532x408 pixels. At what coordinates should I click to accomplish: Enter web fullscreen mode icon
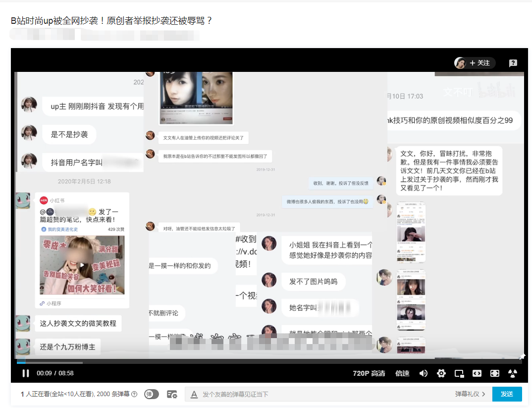pyautogui.click(x=494, y=373)
